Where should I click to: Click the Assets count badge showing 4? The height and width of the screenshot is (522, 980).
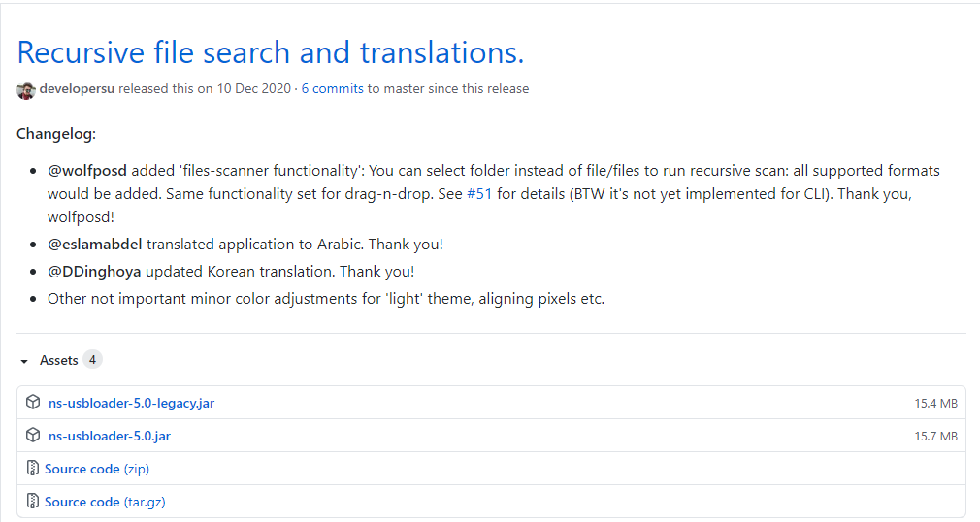[x=92, y=360]
